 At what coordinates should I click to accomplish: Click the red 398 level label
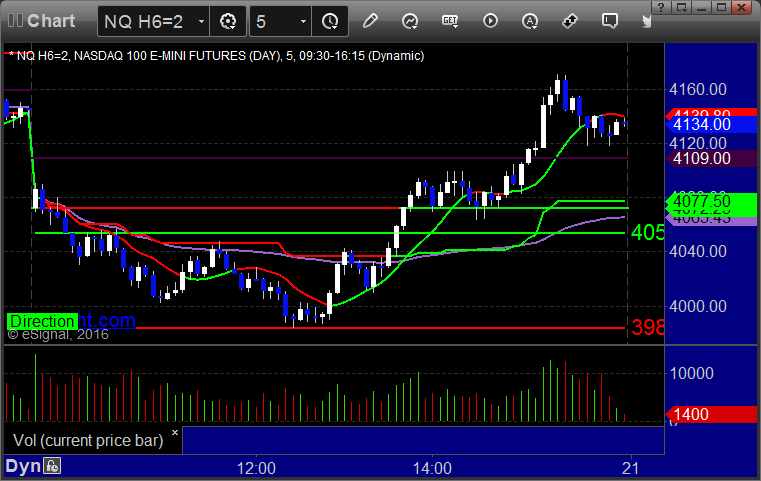click(648, 327)
